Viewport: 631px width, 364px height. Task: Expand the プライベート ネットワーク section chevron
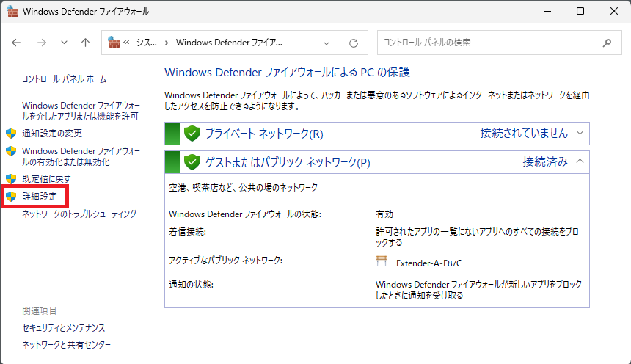point(580,133)
